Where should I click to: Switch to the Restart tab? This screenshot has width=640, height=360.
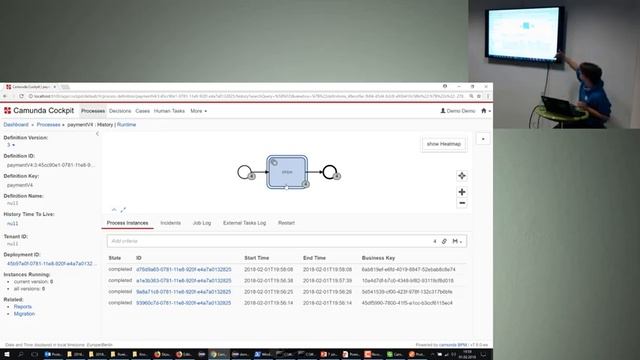click(x=286, y=223)
